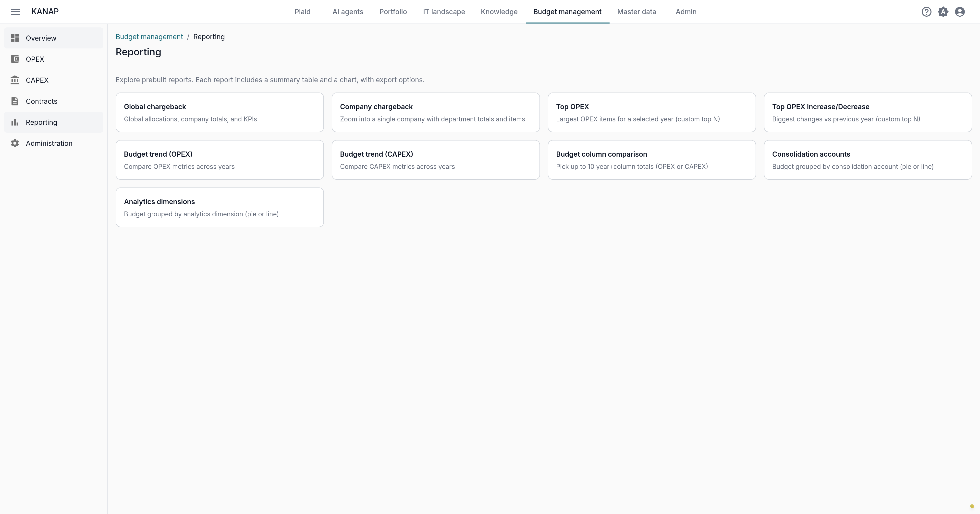Open Administration from the sidebar
Screen dimensions: 980x514
(54, 143)
